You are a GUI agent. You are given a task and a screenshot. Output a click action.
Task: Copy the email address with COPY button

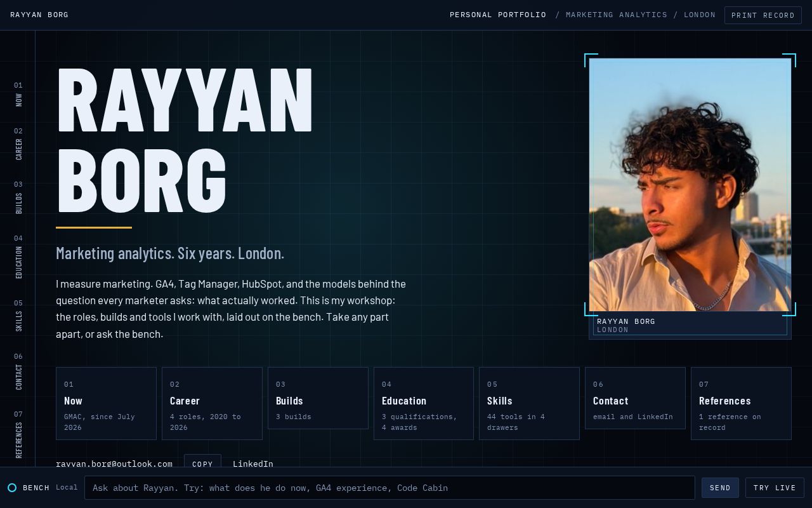202,464
